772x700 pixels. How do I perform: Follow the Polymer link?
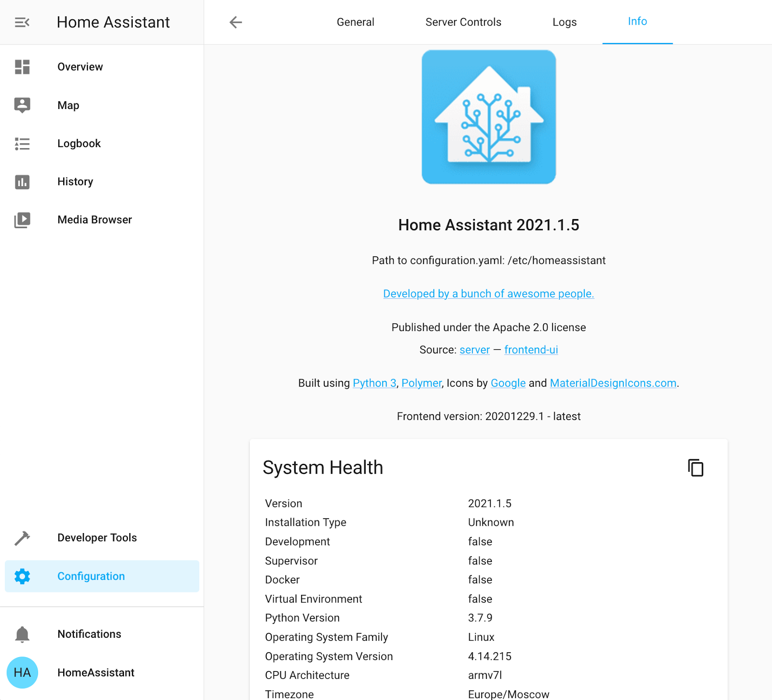422,383
